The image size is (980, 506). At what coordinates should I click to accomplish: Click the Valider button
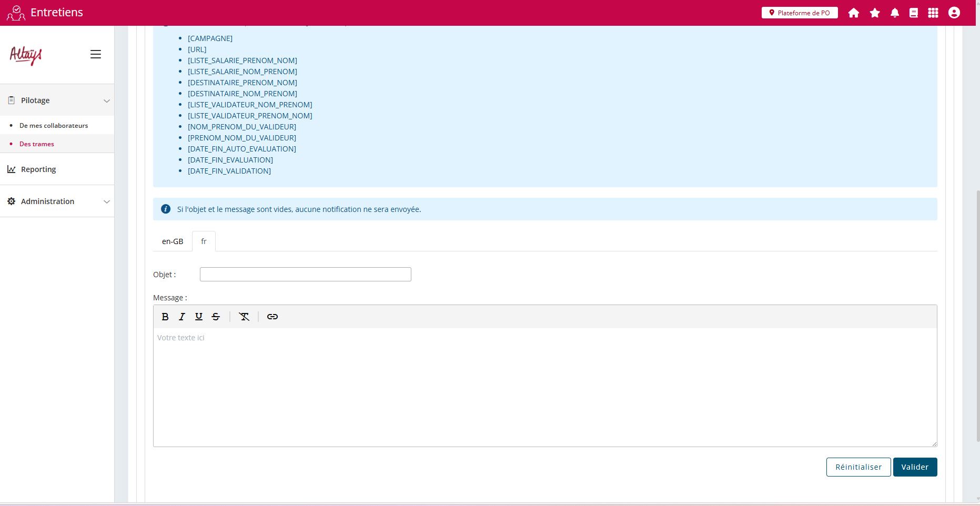(x=914, y=467)
